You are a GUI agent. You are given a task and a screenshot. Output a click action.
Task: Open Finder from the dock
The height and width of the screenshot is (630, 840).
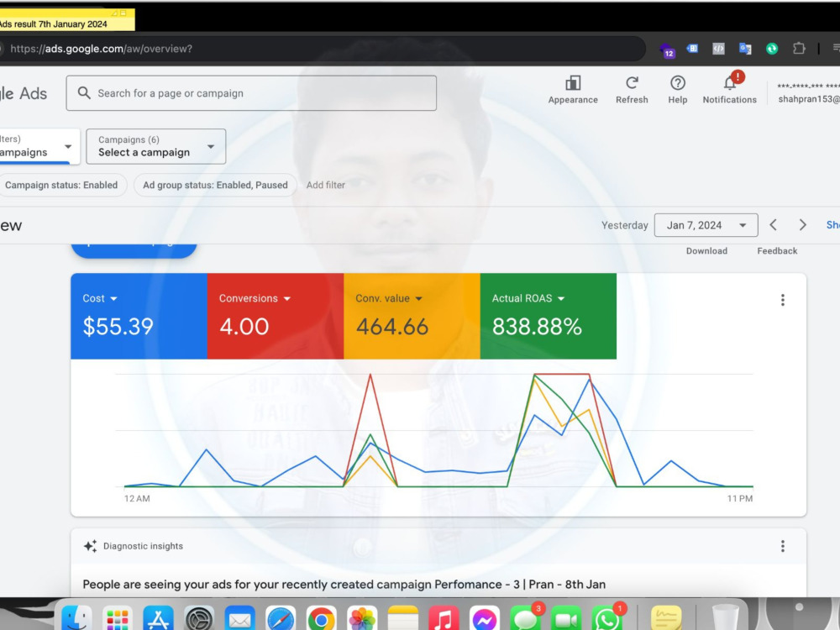click(x=76, y=619)
